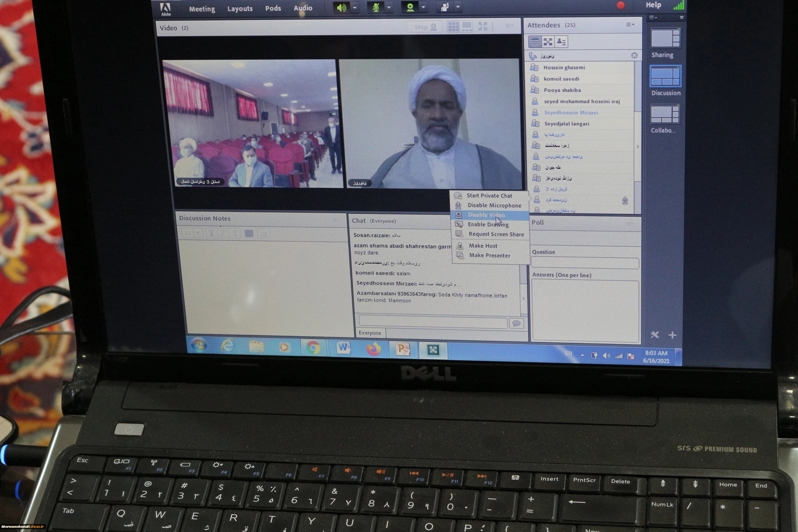Viewport: 798px width, 532px height.
Task: Select breakout room view icon in Attendees
Action: [x=548, y=42]
